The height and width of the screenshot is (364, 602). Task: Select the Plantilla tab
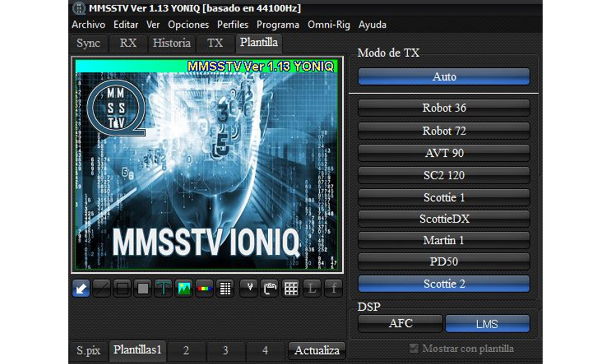pos(259,43)
